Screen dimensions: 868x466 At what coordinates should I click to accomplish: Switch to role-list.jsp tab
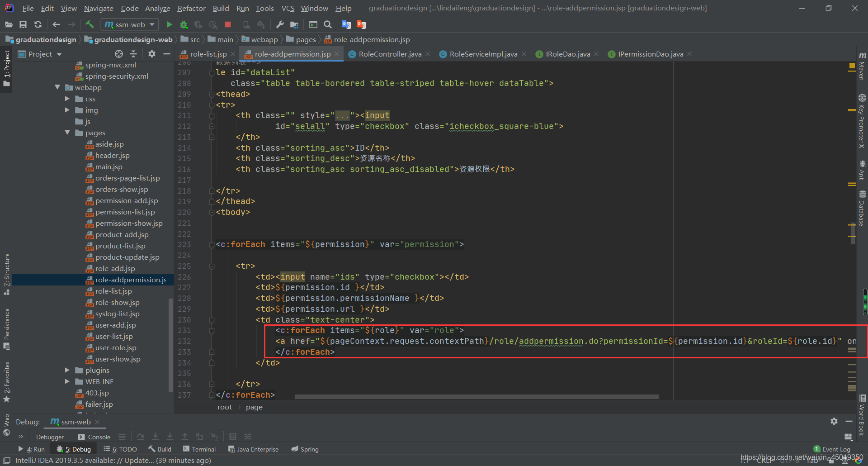pyautogui.click(x=208, y=54)
